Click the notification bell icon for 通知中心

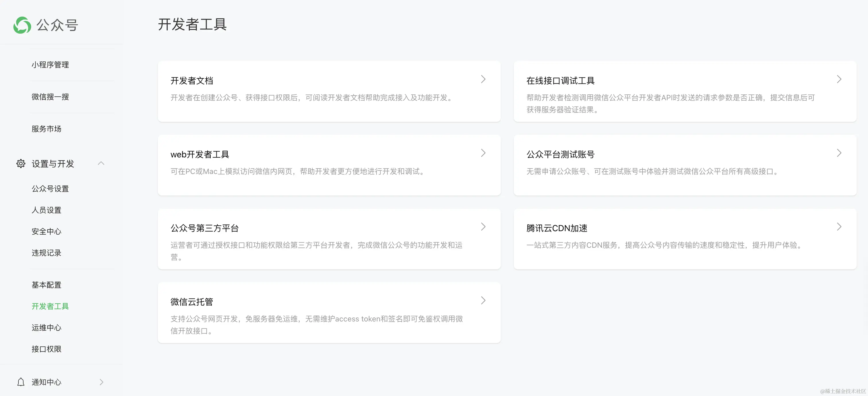click(x=20, y=382)
